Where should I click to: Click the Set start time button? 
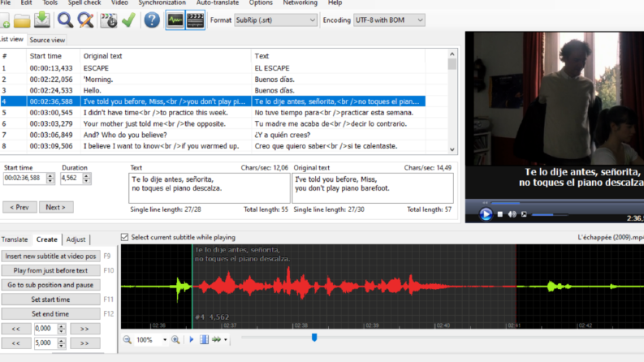pos(50,300)
